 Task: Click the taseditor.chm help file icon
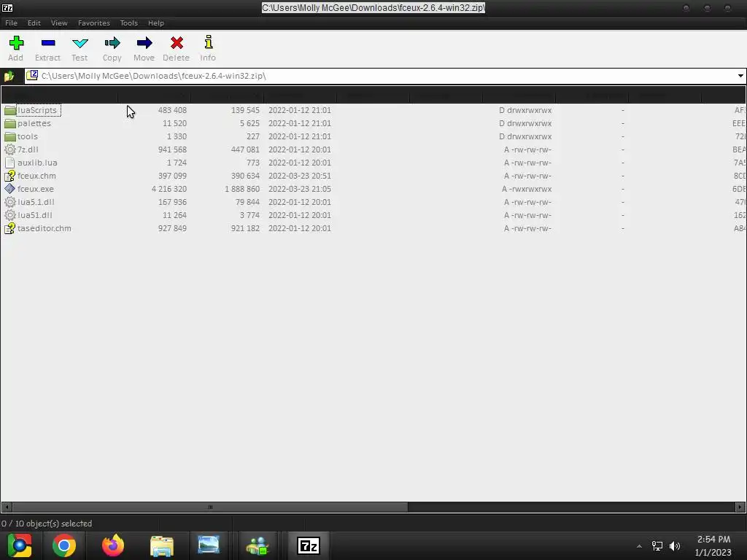10,228
